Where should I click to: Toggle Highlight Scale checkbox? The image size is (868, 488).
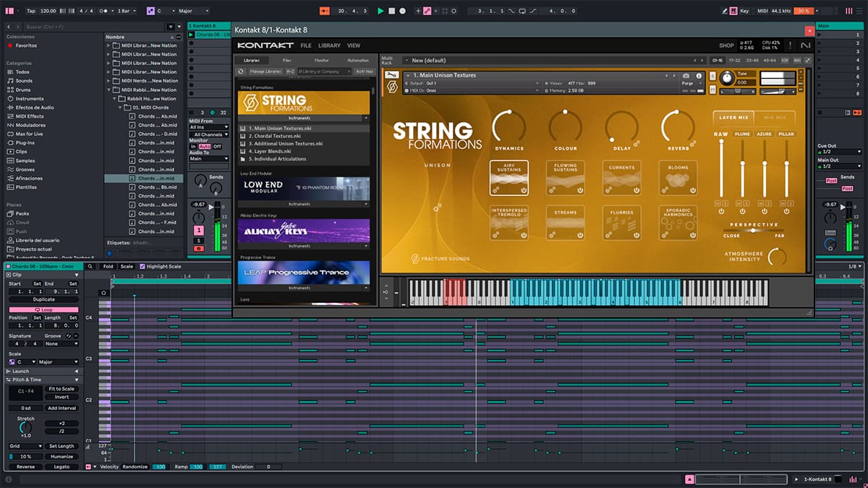(x=142, y=267)
